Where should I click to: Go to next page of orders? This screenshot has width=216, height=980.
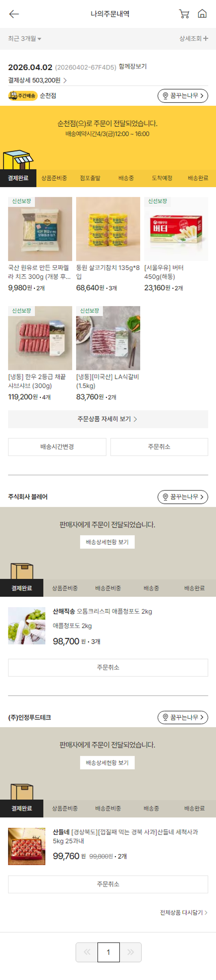coord(131,952)
